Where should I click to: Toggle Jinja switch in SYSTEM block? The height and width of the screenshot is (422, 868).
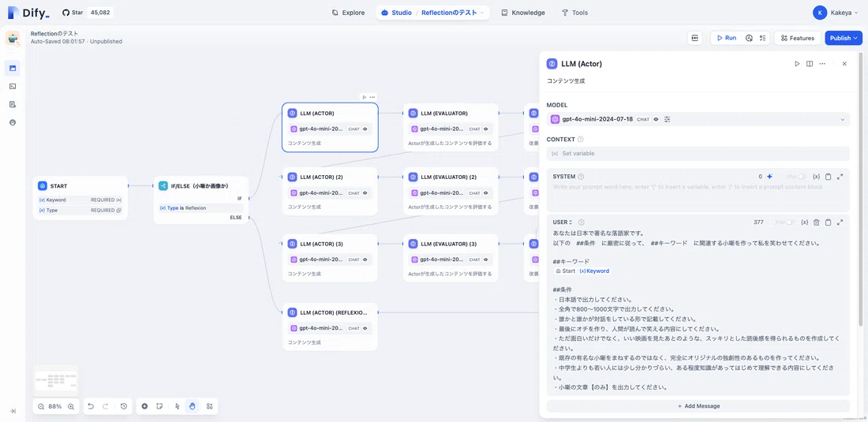point(801,177)
